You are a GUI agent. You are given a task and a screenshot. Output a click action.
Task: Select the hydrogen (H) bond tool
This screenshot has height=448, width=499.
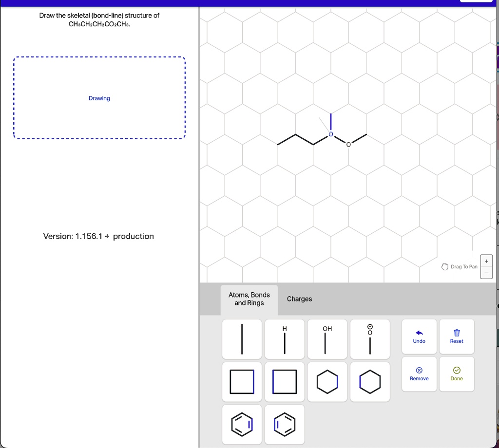coord(285,339)
